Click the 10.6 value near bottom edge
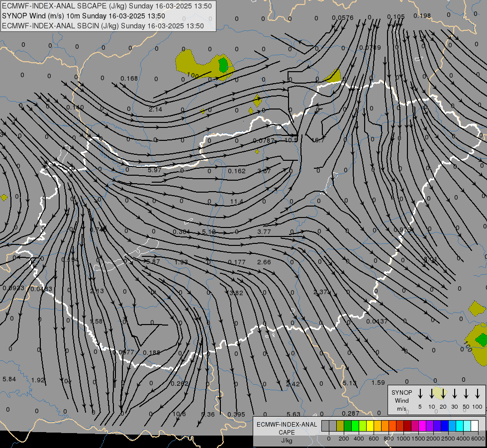The image size is (487, 448). click(179, 414)
